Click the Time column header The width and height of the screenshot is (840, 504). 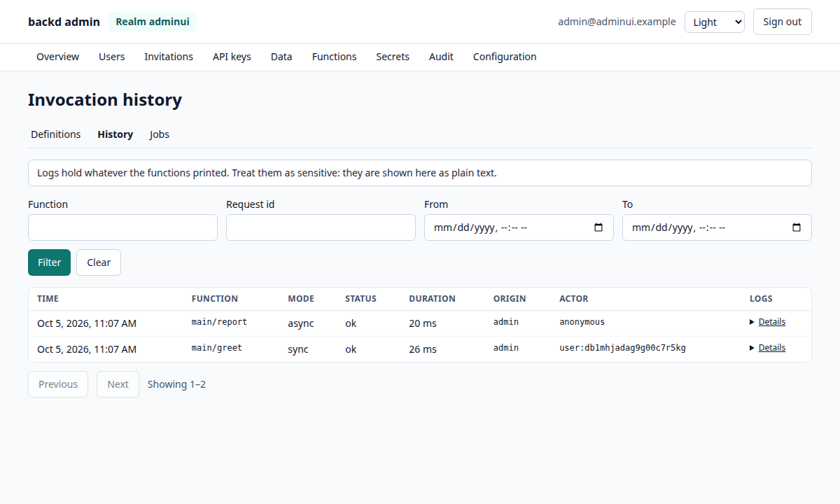click(48, 299)
